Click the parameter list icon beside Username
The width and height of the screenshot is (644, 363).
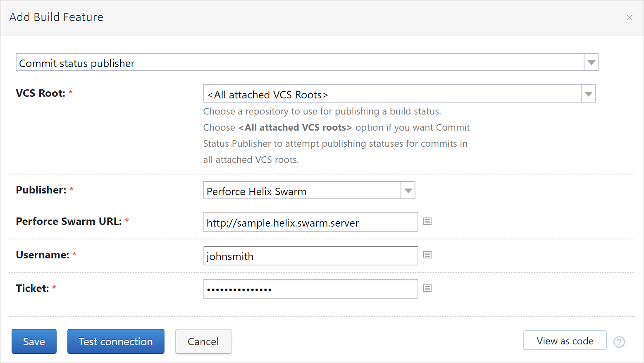[427, 255]
